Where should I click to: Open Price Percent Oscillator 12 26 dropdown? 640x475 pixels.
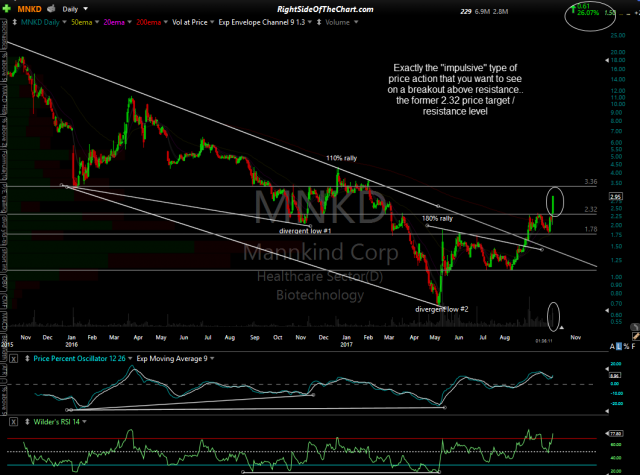pyautogui.click(x=130, y=359)
